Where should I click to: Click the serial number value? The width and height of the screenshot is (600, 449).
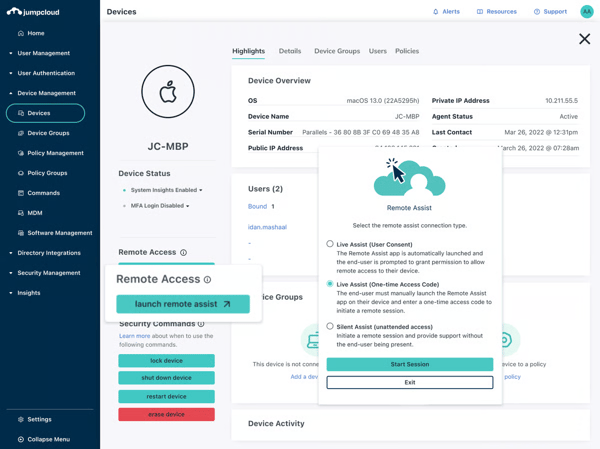[x=360, y=132]
